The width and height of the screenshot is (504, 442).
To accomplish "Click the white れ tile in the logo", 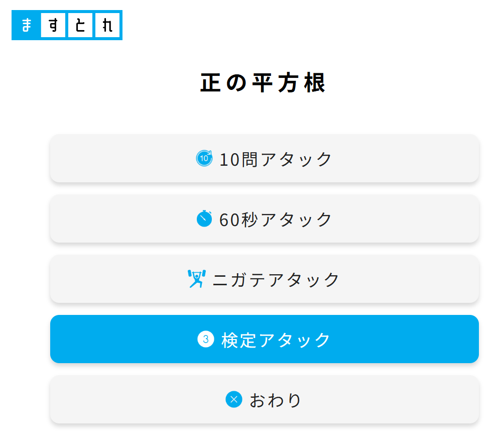I will [107, 25].
